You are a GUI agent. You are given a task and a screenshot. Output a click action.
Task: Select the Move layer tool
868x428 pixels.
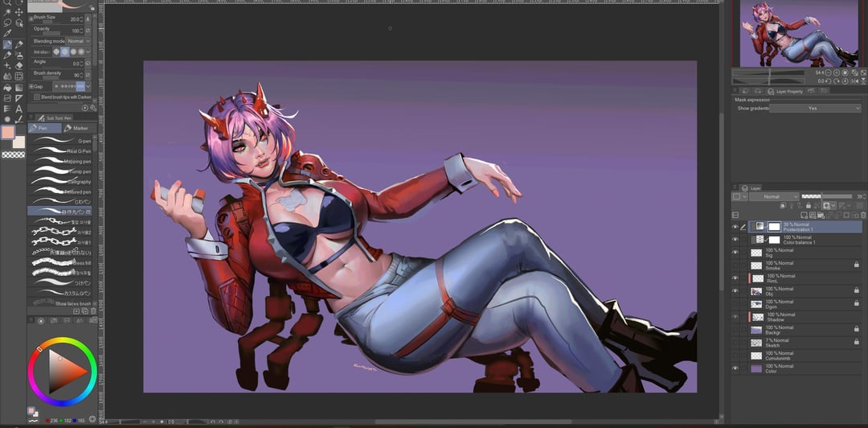point(19,13)
